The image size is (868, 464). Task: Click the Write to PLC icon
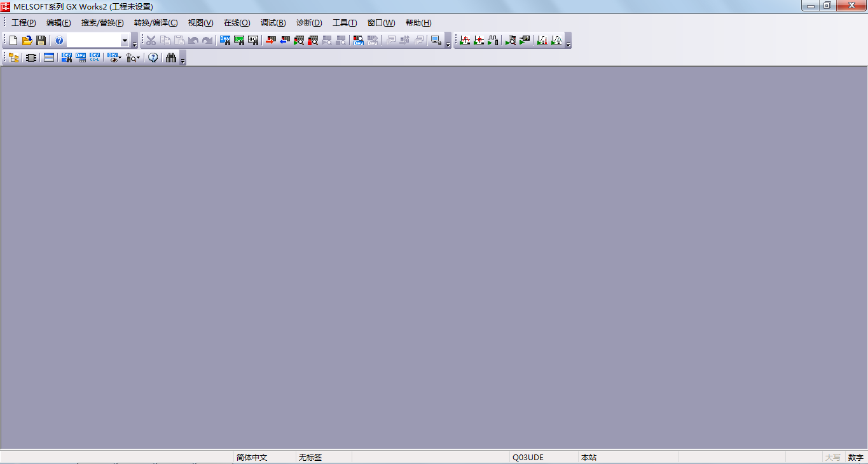pos(270,41)
